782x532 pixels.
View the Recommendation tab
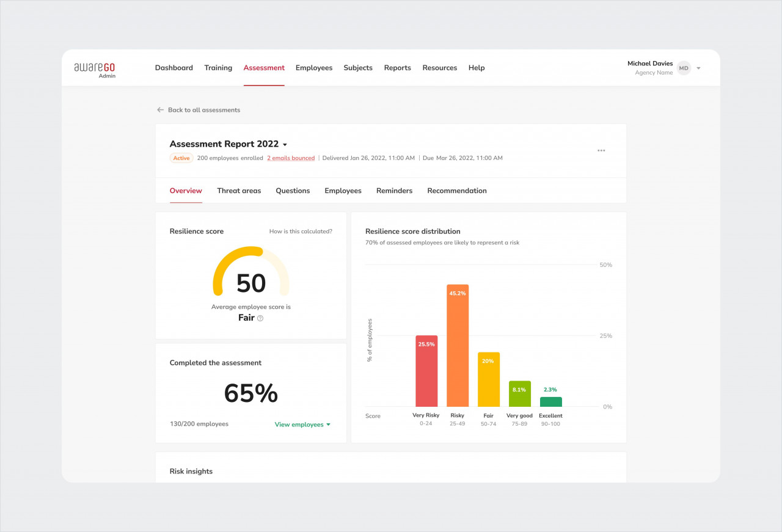(457, 191)
